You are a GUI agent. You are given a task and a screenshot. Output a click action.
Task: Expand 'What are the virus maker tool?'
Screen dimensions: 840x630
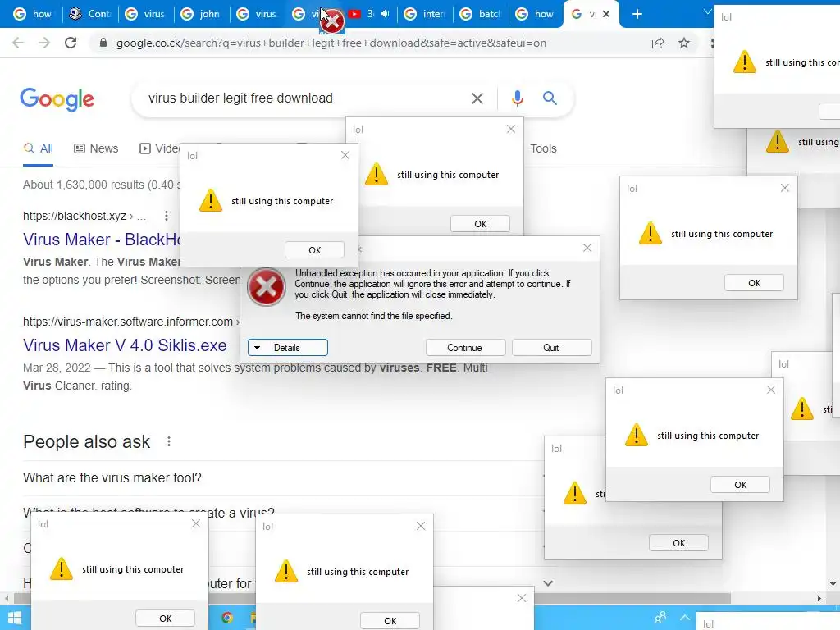[x=282, y=478]
